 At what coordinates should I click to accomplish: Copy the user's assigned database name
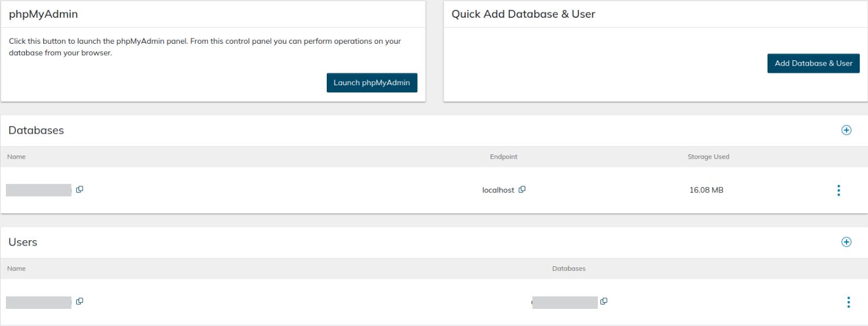point(603,301)
